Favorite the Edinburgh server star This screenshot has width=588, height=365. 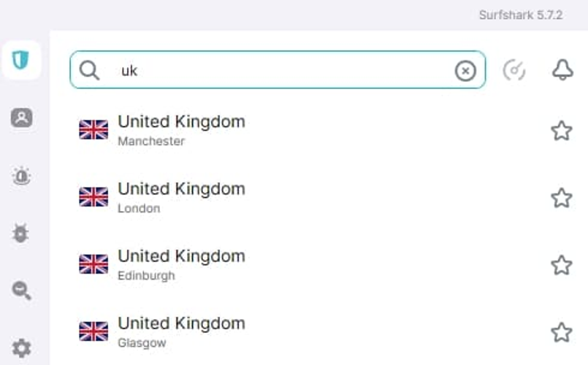[x=561, y=265]
